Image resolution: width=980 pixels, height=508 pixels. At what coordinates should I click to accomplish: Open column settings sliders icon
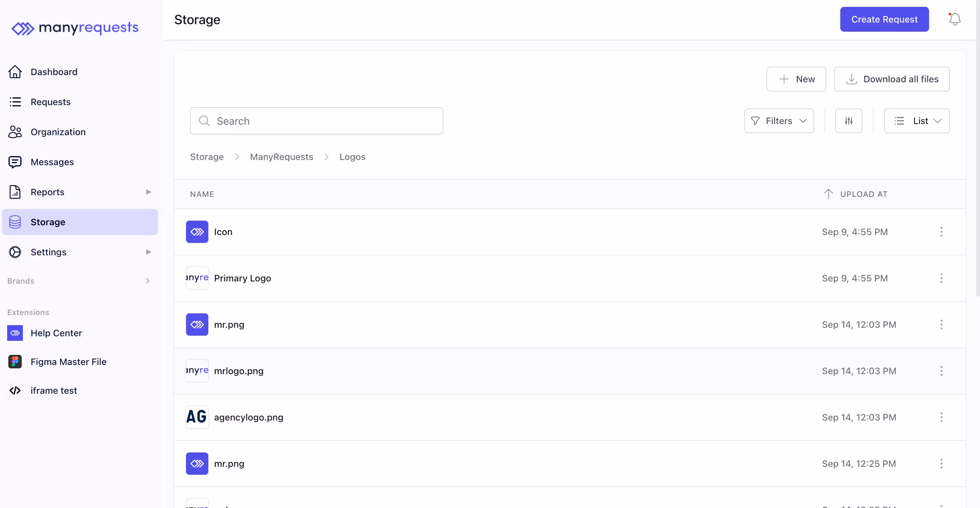pyautogui.click(x=848, y=121)
